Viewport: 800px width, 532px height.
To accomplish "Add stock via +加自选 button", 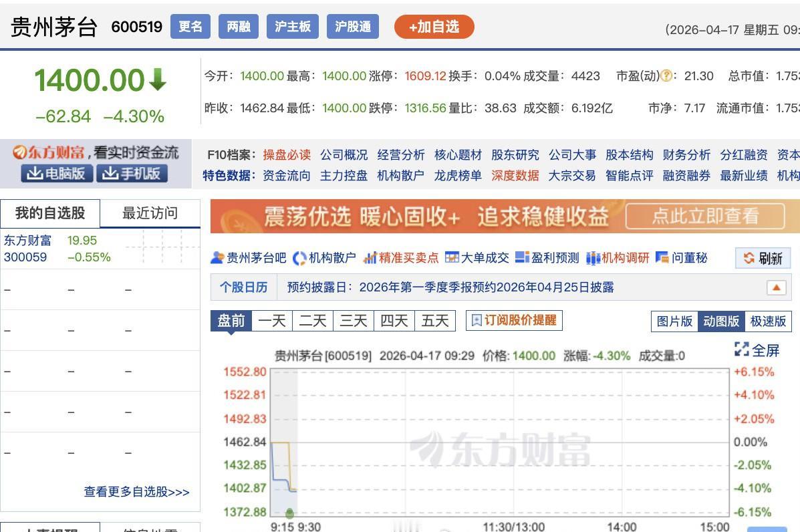I will [434, 27].
